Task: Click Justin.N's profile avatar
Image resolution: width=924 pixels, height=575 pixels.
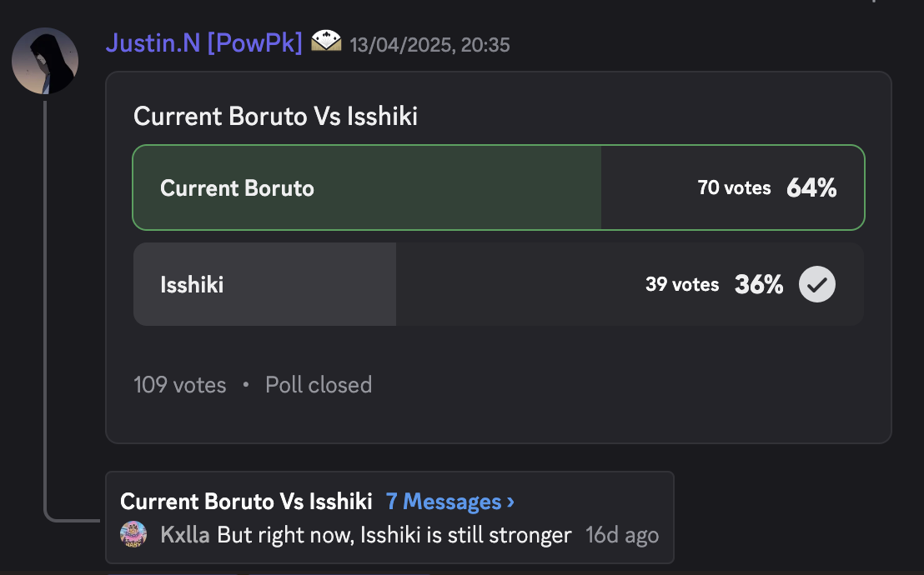Action: tap(45, 61)
